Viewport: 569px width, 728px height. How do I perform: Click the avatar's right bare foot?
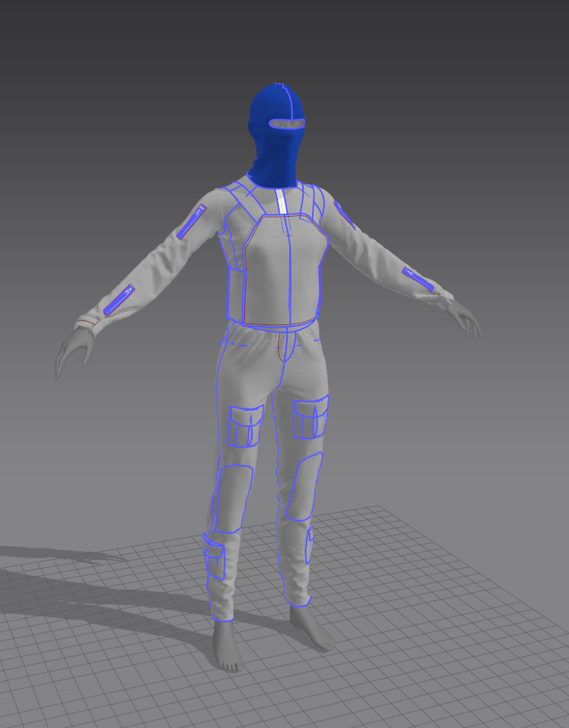pyautogui.click(x=227, y=646)
